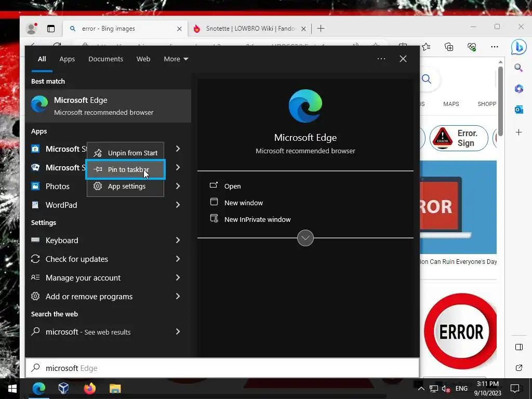Click the muted volume tray icon
Viewport: 532px width, 399px height.
click(446, 389)
